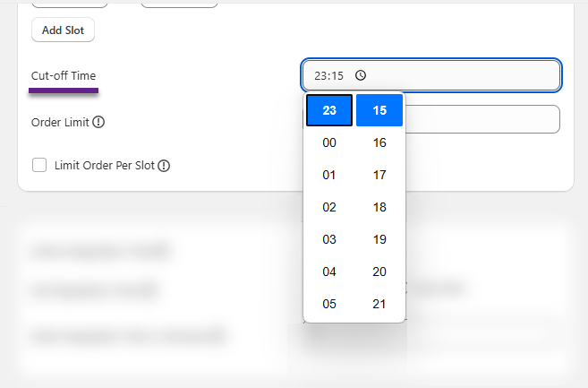Image resolution: width=588 pixels, height=388 pixels.
Task: Choose hour 04 in time picker
Action: (x=329, y=272)
